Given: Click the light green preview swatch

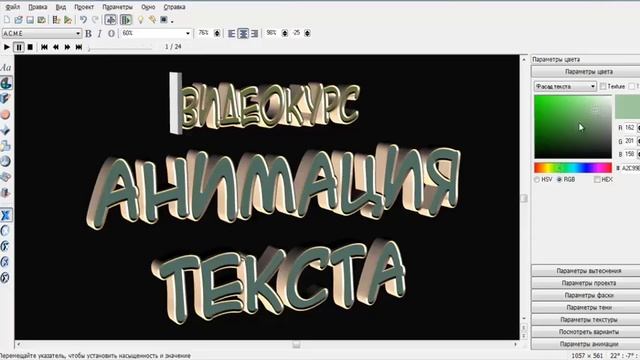Looking at the screenshot, I should point(627,107).
